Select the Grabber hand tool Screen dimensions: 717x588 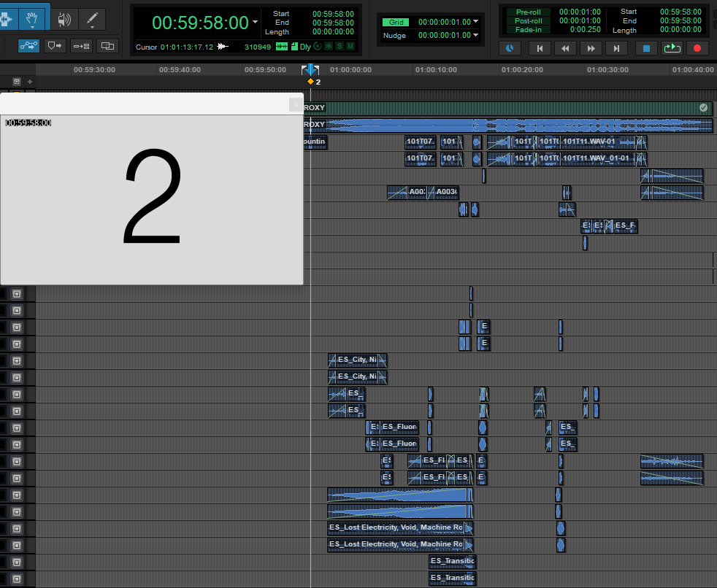[31, 20]
